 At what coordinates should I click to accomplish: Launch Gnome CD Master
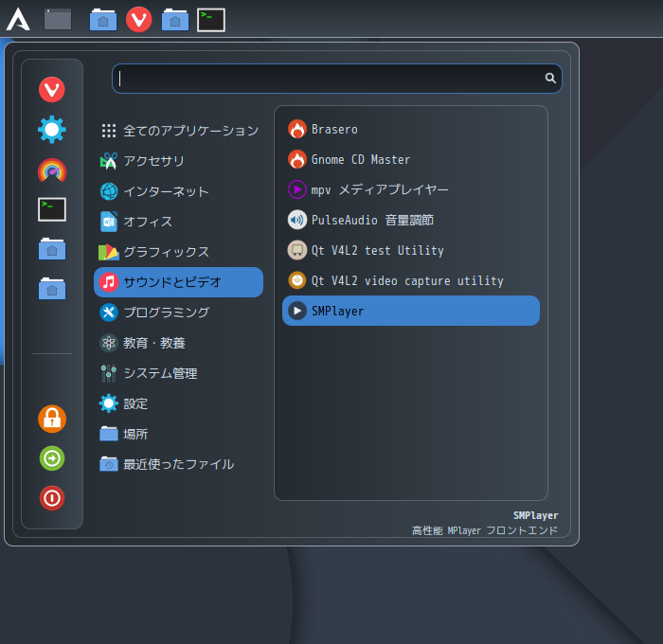tap(411, 159)
